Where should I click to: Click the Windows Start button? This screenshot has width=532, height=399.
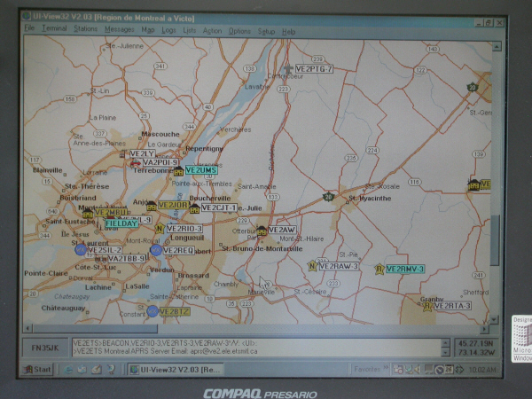[37, 368]
